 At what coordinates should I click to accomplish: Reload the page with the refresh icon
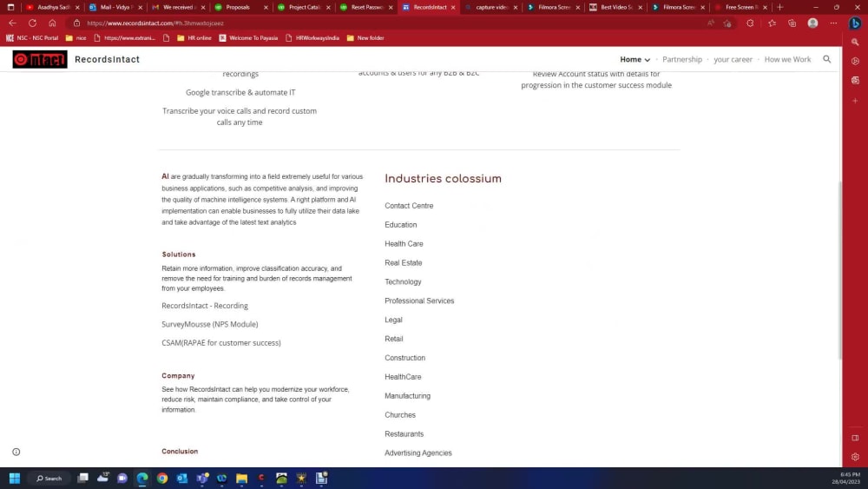pos(33,23)
